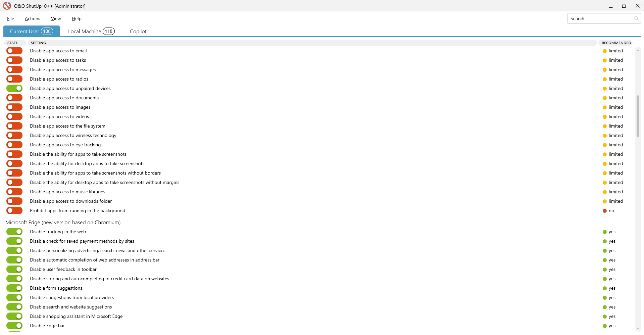The height and width of the screenshot is (335, 644).
Task: Click text 'Disable the ability for desktop apps to take screenshots'
Action: (87, 163)
